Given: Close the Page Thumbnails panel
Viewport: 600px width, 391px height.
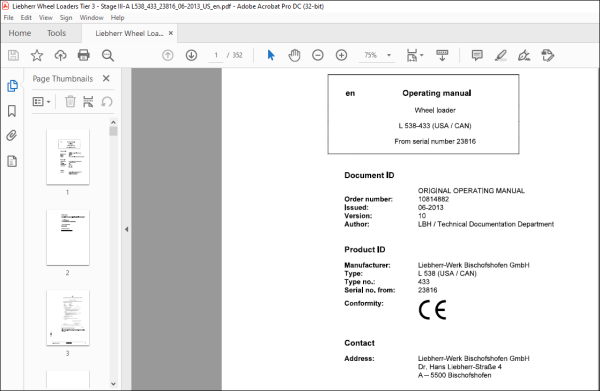Looking at the screenshot, I should [x=106, y=78].
